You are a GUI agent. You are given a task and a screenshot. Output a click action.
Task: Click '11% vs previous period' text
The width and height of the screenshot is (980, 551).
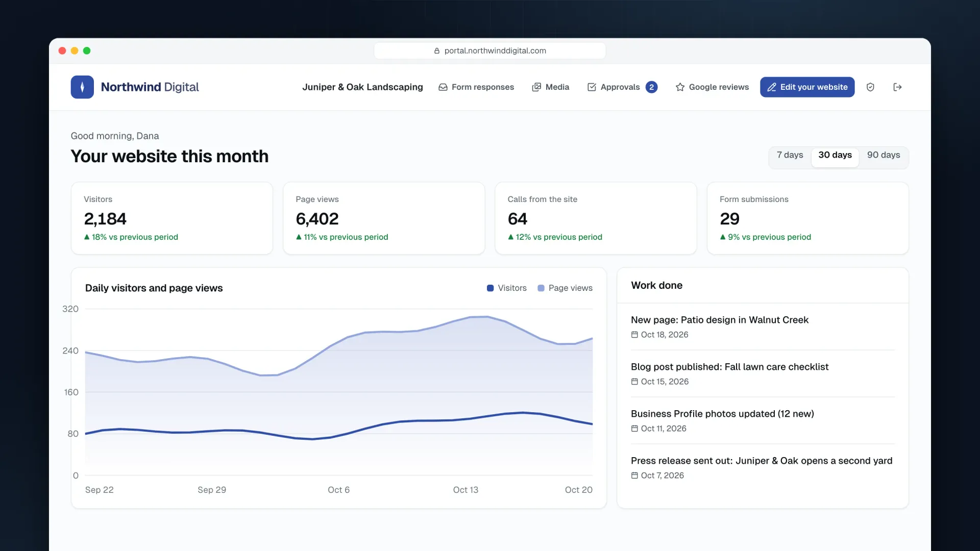pyautogui.click(x=346, y=237)
